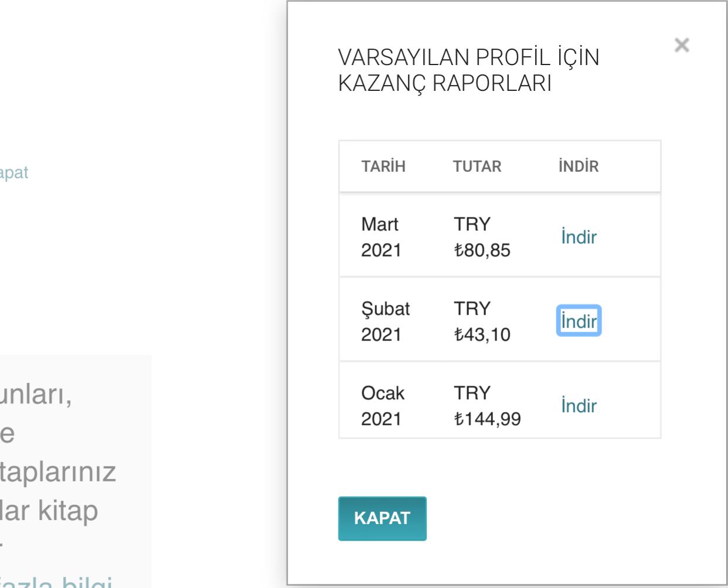Click the KAPAT button

click(382, 518)
